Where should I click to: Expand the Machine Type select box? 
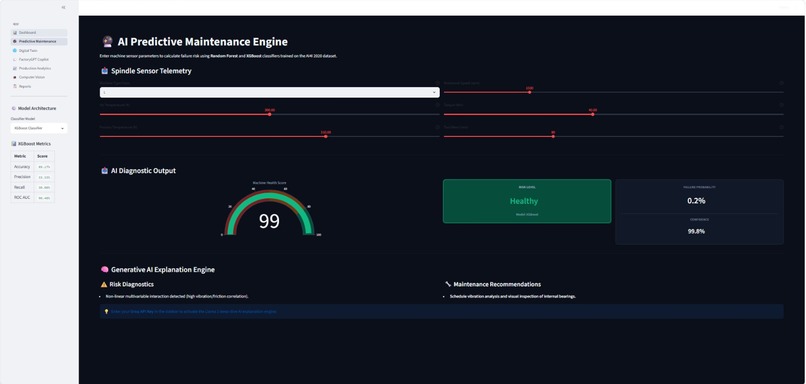coord(269,92)
